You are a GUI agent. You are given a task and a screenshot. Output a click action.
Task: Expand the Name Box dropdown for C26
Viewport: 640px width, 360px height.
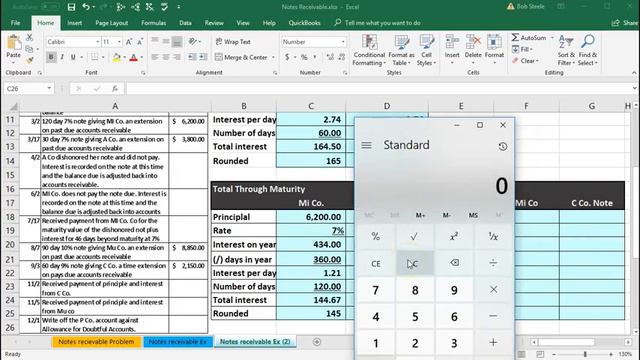49,89
